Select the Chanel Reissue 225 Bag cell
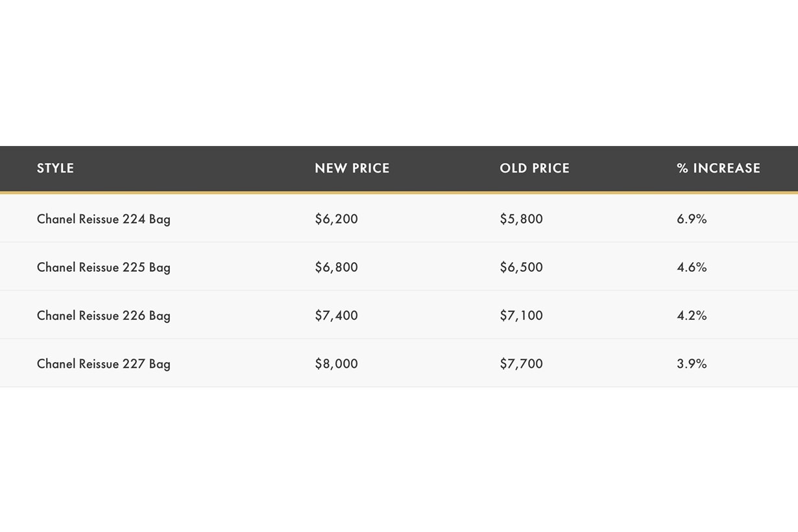This screenshot has width=798, height=532. click(104, 267)
